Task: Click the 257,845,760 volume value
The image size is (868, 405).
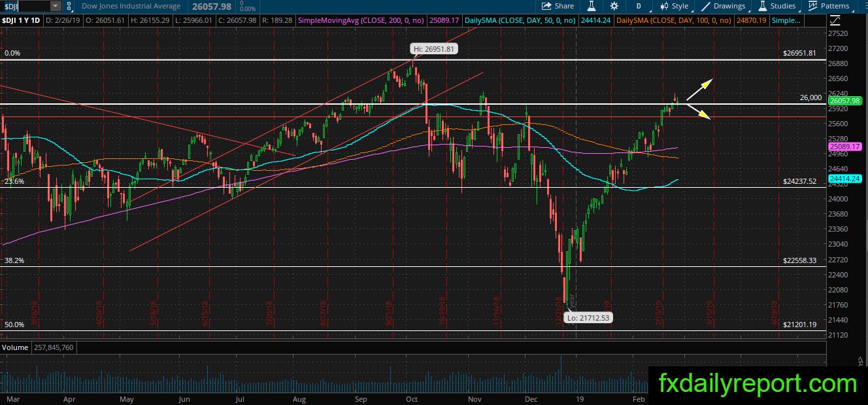Action: 53,347
